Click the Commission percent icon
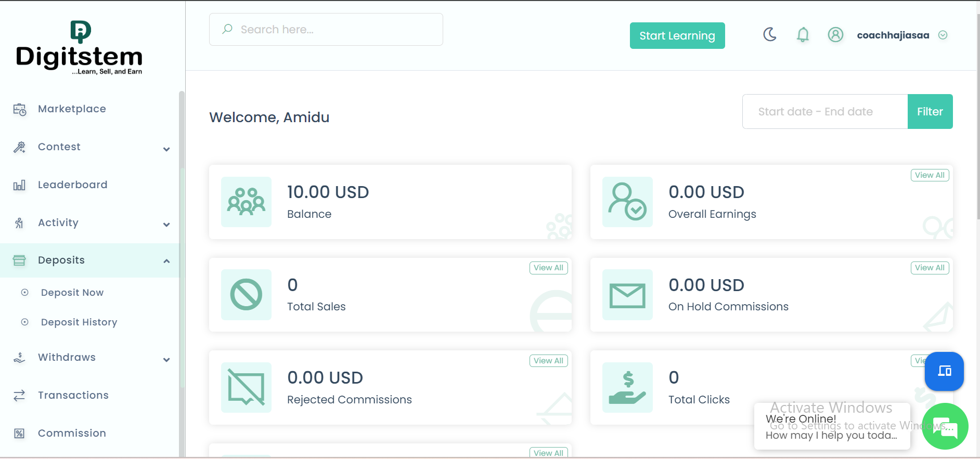 coord(19,434)
